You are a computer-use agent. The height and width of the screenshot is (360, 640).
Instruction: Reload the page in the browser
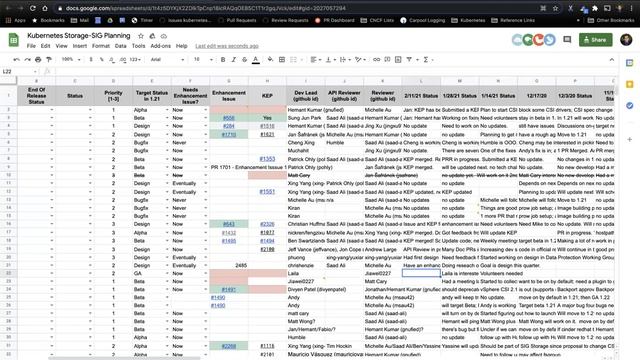click(33, 8)
